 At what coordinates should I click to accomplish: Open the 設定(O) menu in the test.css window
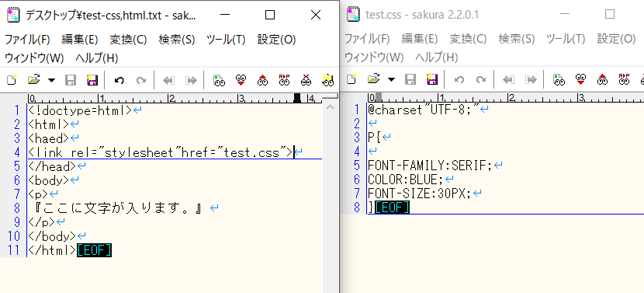pos(617,39)
